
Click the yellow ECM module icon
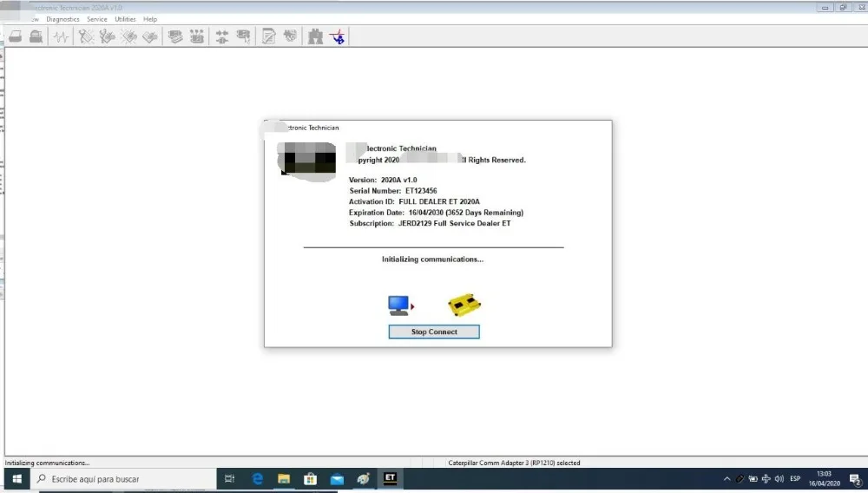click(464, 305)
